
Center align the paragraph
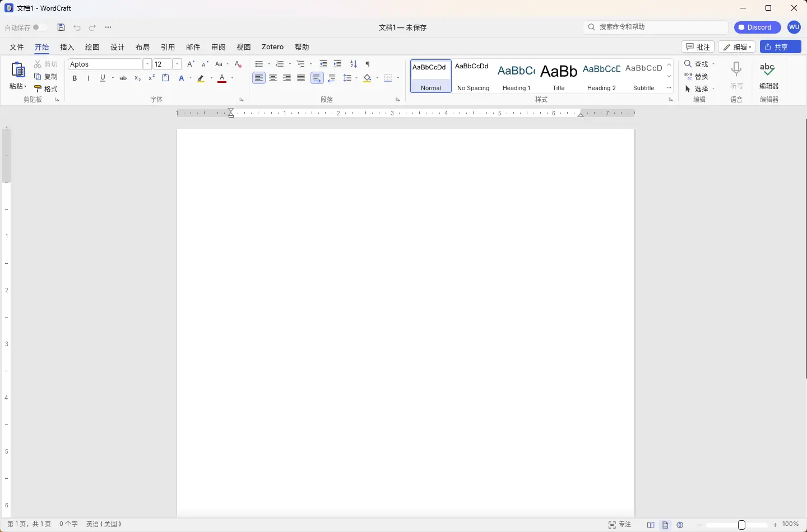click(x=273, y=78)
